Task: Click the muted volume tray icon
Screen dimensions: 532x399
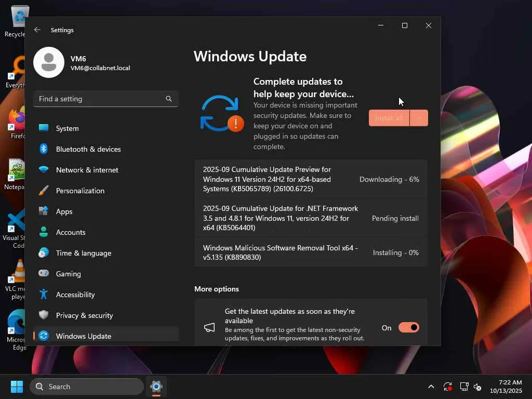Action: tap(477, 387)
